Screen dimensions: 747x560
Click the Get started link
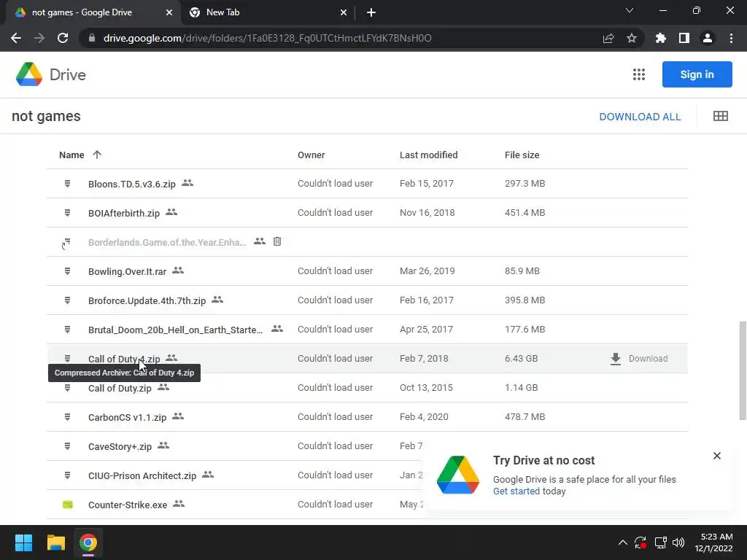[x=516, y=491]
